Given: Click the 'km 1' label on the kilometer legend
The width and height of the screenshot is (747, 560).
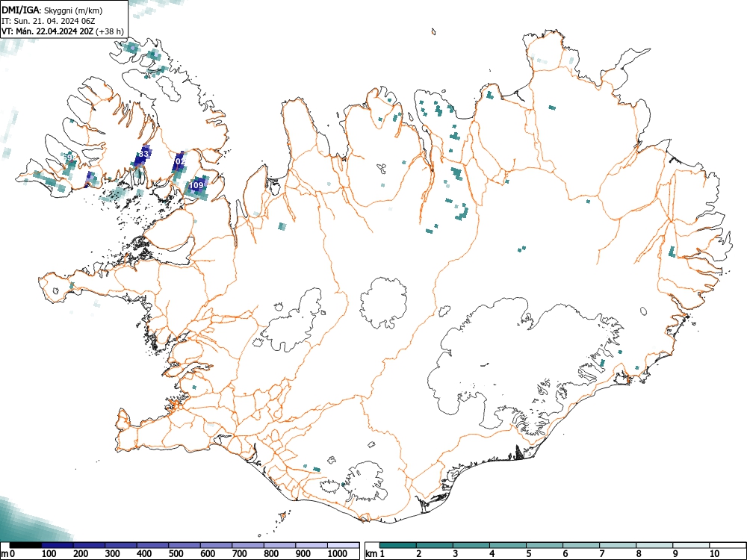Looking at the screenshot, I should pos(375,554).
